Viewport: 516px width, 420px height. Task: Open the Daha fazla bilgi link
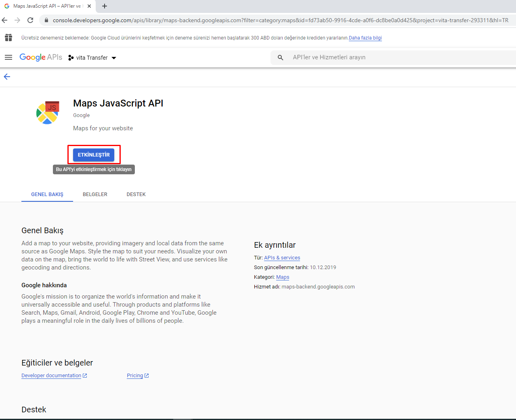point(365,38)
